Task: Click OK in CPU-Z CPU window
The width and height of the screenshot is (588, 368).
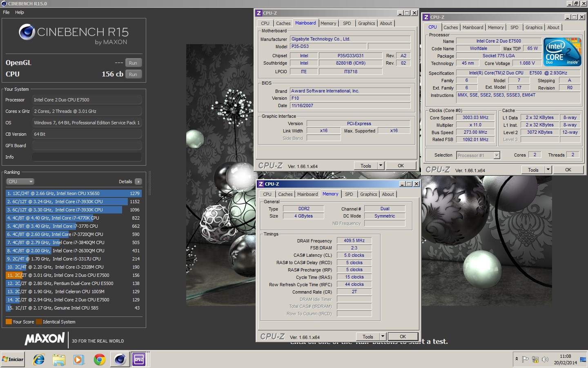Action: 568,170
